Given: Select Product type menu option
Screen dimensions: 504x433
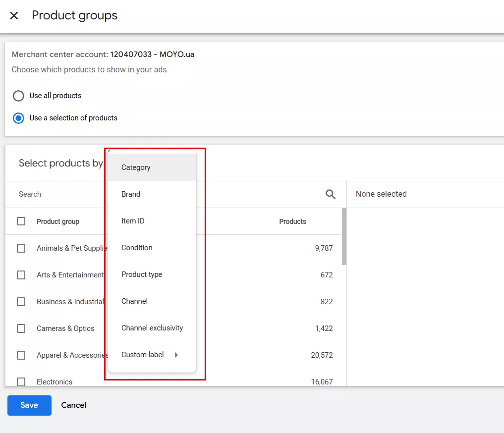Looking at the screenshot, I should click(142, 274).
